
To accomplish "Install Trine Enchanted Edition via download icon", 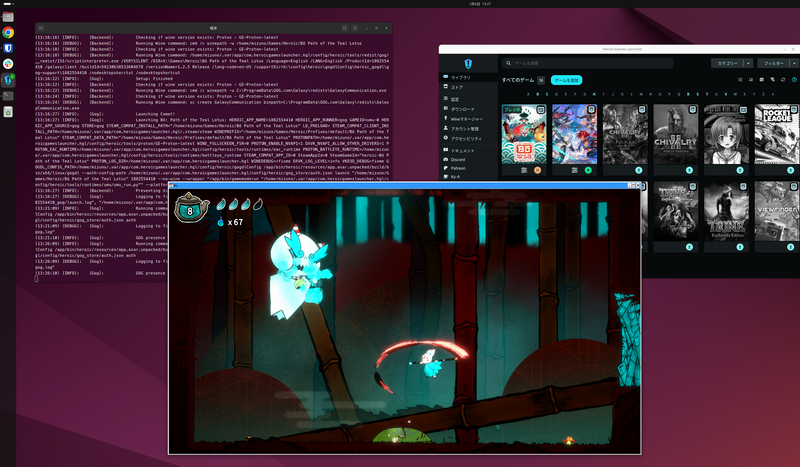I will [x=740, y=247].
